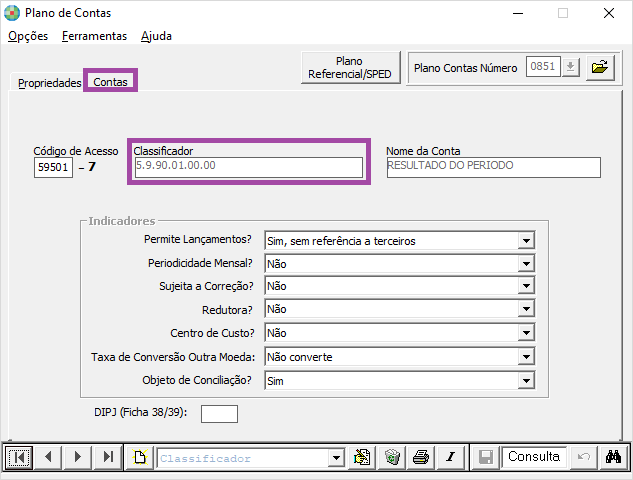Click the Classificador field 5.9.90.01.00.00

click(x=249, y=167)
